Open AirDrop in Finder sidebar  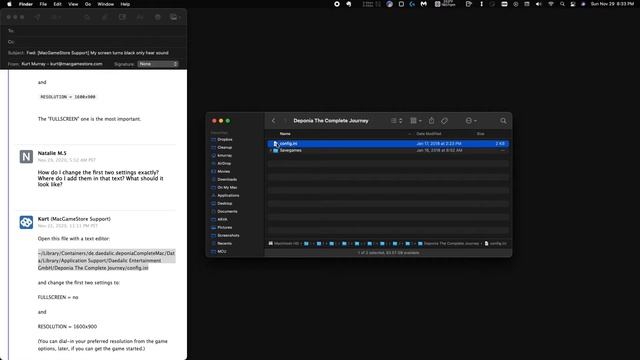[x=224, y=164]
